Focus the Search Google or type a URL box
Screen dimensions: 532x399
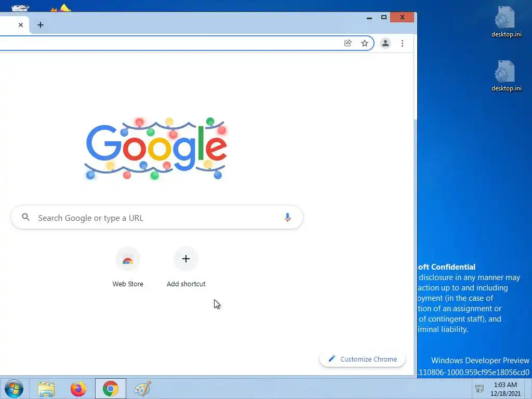click(157, 218)
